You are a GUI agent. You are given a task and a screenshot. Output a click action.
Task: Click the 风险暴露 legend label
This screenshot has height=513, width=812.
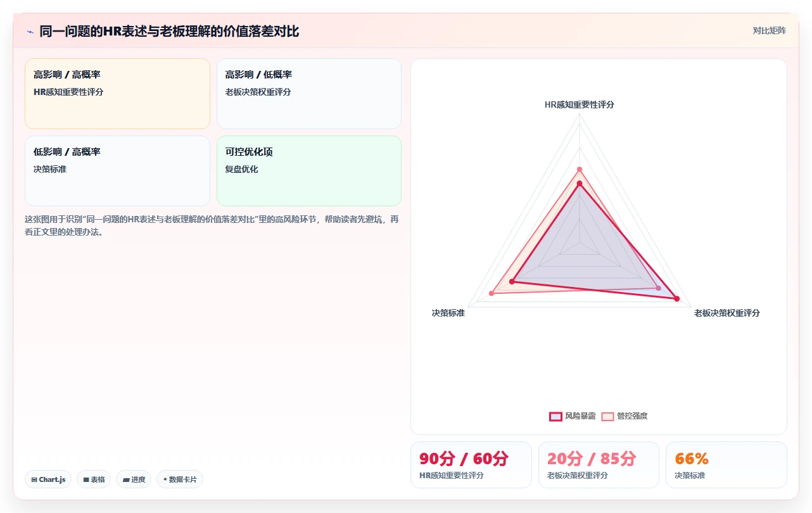pyautogui.click(x=580, y=416)
